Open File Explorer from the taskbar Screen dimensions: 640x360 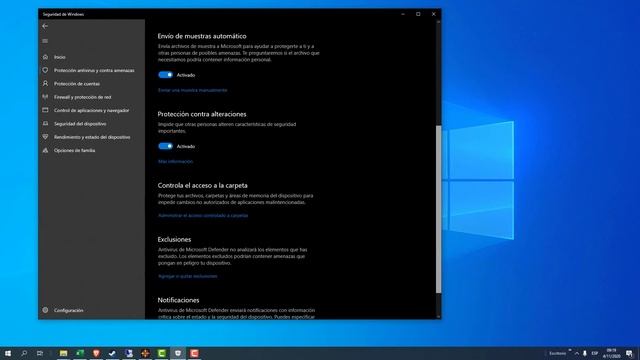pyautogui.click(x=63, y=353)
